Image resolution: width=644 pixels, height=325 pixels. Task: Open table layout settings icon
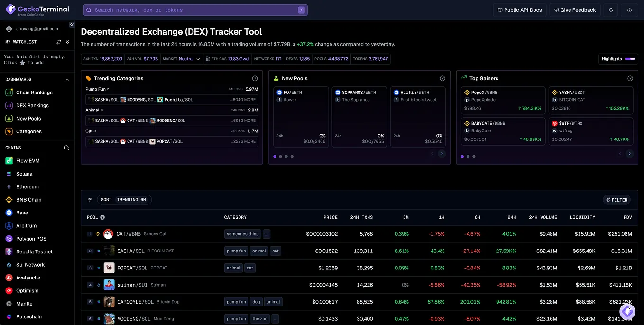(x=90, y=200)
